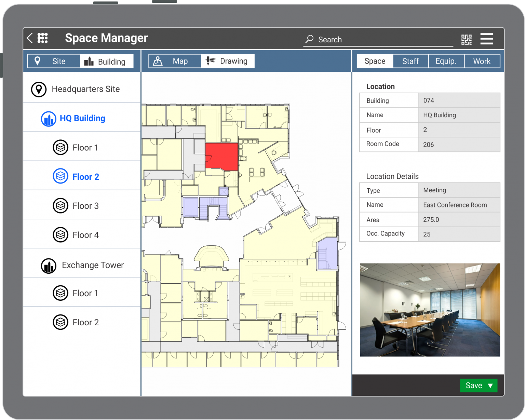Select the Building icon tab
Image resolution: width=525 pixels, height=420 pixels.
point(89,61)
